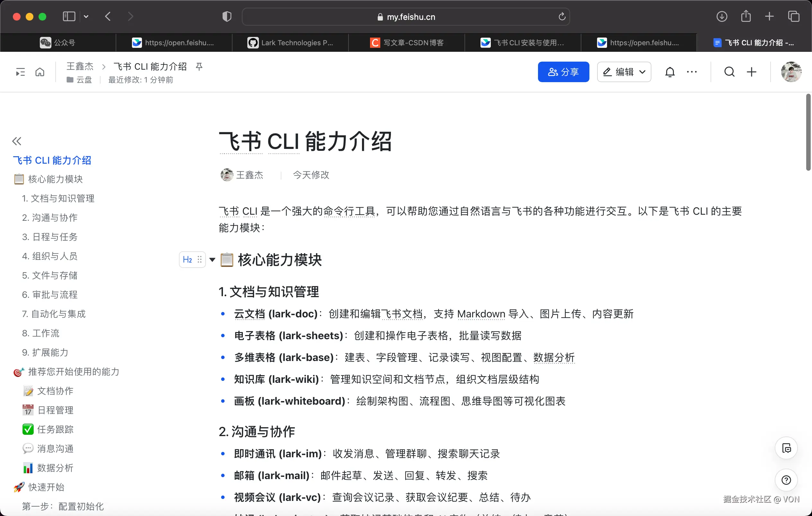Toggle the Feishu navigation tree icon
The image size is (812, 516).
(x=21, y=72)
